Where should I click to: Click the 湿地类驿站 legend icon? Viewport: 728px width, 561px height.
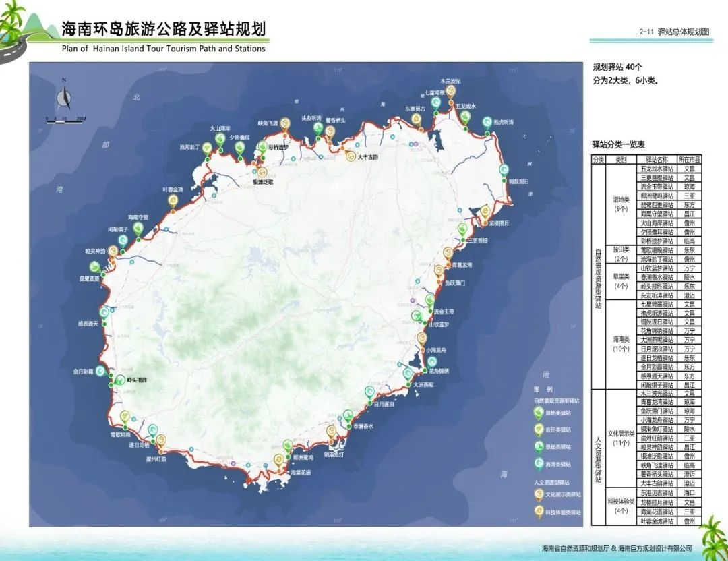(x=538, y=413)
